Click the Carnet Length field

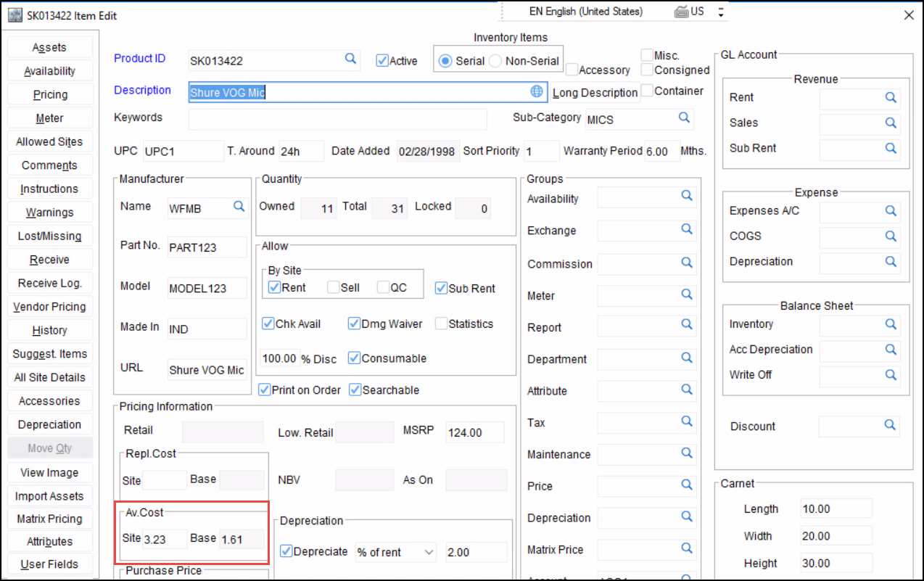[836, 509]
